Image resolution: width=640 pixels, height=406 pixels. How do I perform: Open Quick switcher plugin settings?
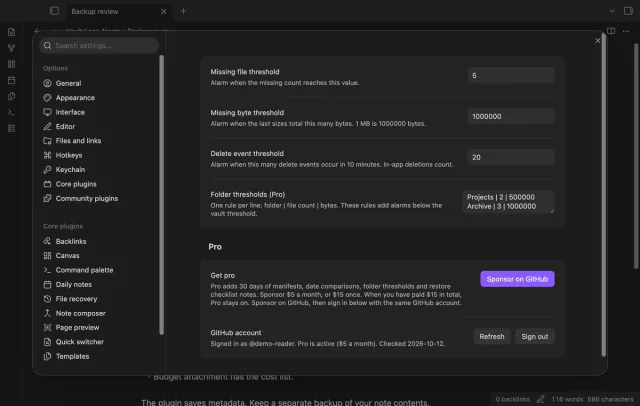click(73, 342)
